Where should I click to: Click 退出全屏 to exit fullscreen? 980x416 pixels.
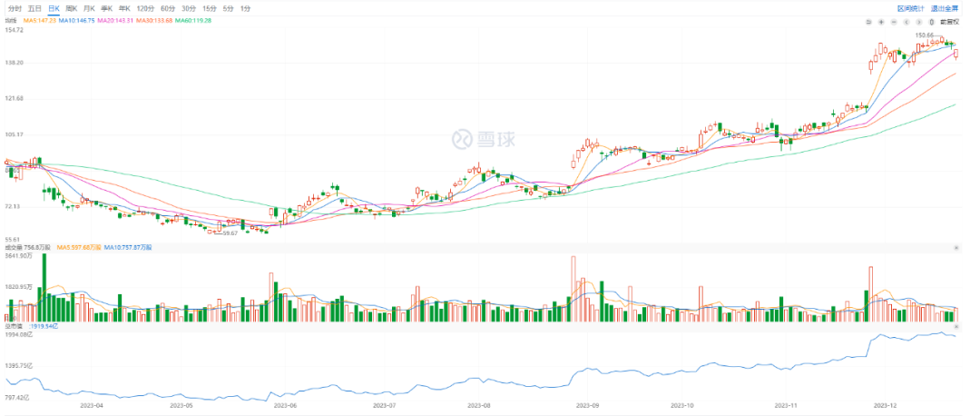(945, 8)
